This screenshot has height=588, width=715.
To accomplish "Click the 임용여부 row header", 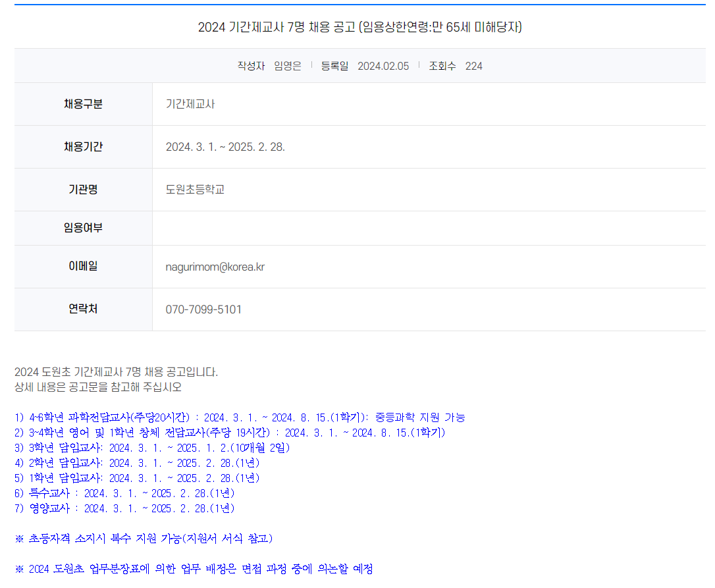I will [x=84, y=228].
